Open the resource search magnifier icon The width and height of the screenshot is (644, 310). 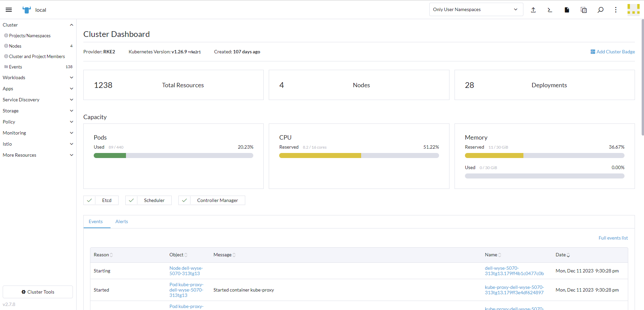[x=600, y=10]
